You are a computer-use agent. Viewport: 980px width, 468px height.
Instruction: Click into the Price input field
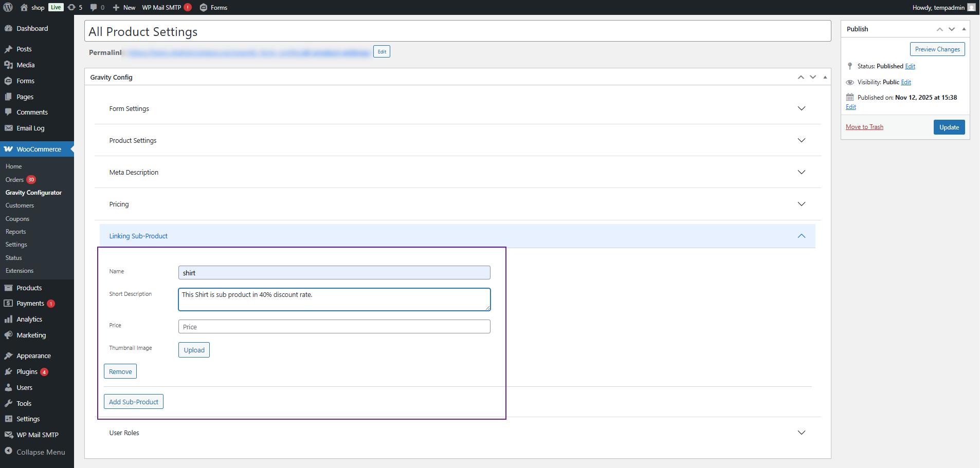[x=334, y=327]
